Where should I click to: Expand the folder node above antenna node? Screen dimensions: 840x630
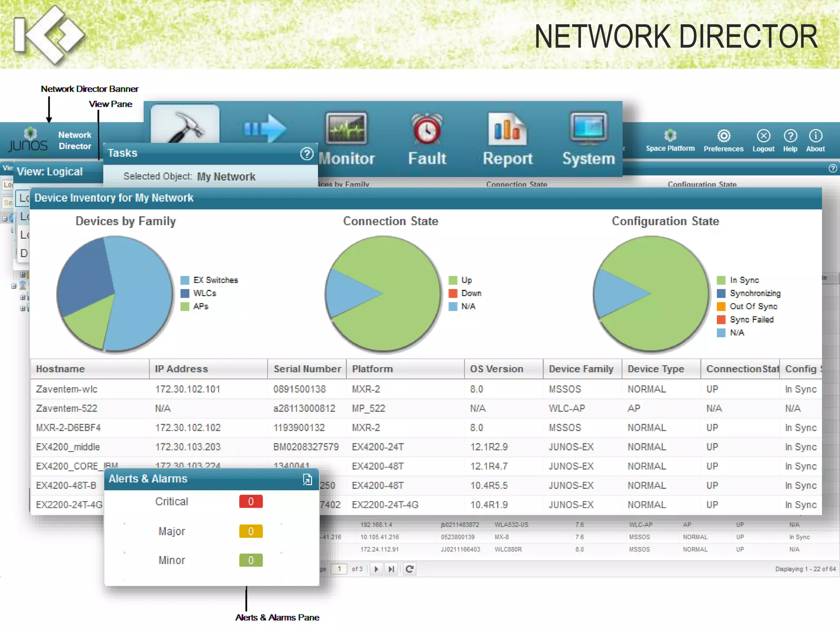pyautogui.click(x=23, y=275)
